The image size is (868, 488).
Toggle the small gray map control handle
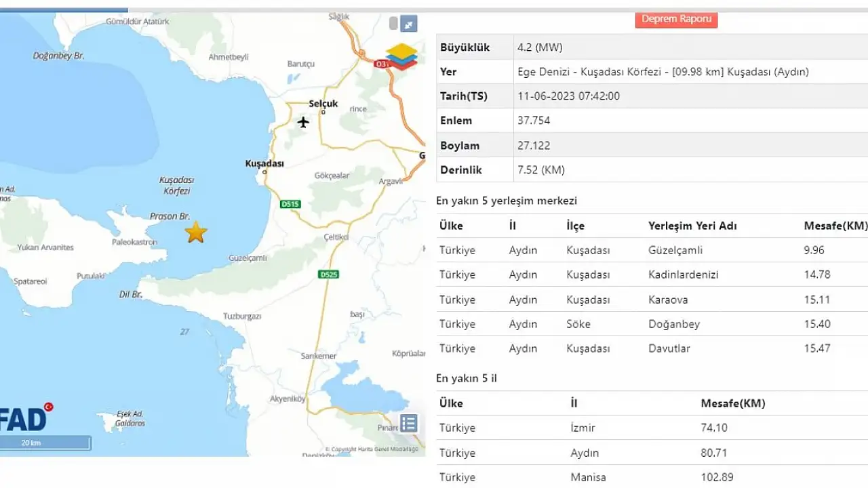(x=393, y=24)
